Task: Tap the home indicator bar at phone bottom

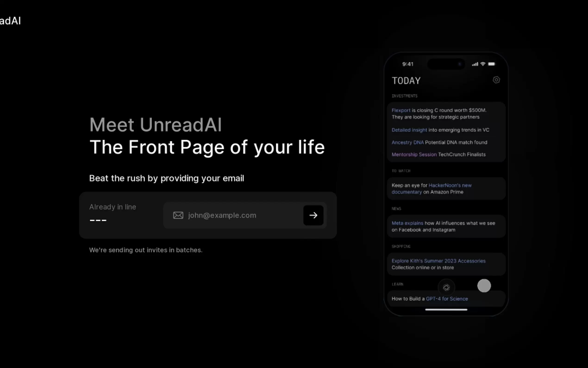Action: (x=447, y=309)
